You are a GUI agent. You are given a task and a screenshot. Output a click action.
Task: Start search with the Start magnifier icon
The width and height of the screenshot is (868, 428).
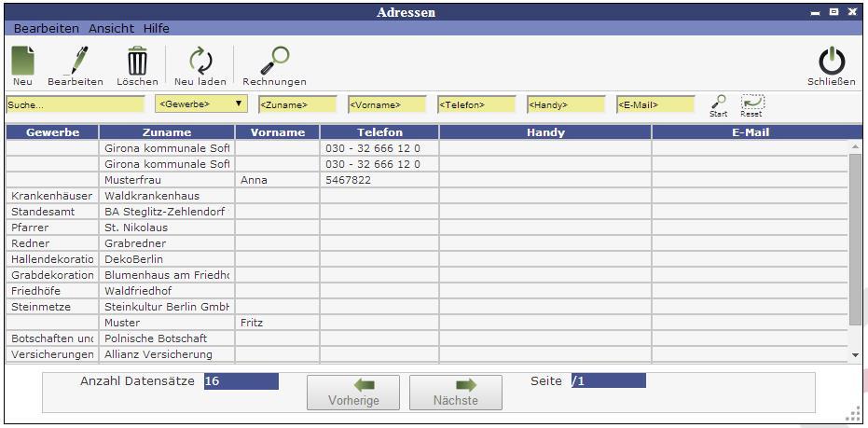(718, 102)
